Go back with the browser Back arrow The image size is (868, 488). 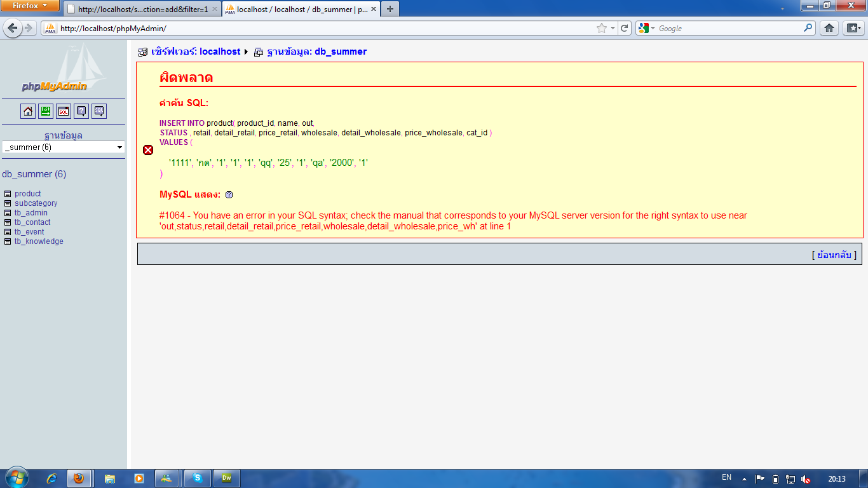pos(13,28)
